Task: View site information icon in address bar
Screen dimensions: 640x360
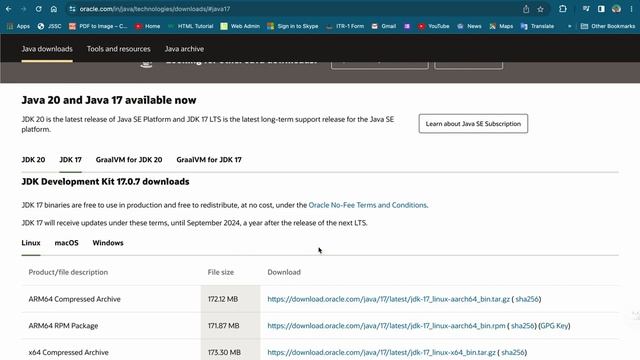Action: coord(72,9)
